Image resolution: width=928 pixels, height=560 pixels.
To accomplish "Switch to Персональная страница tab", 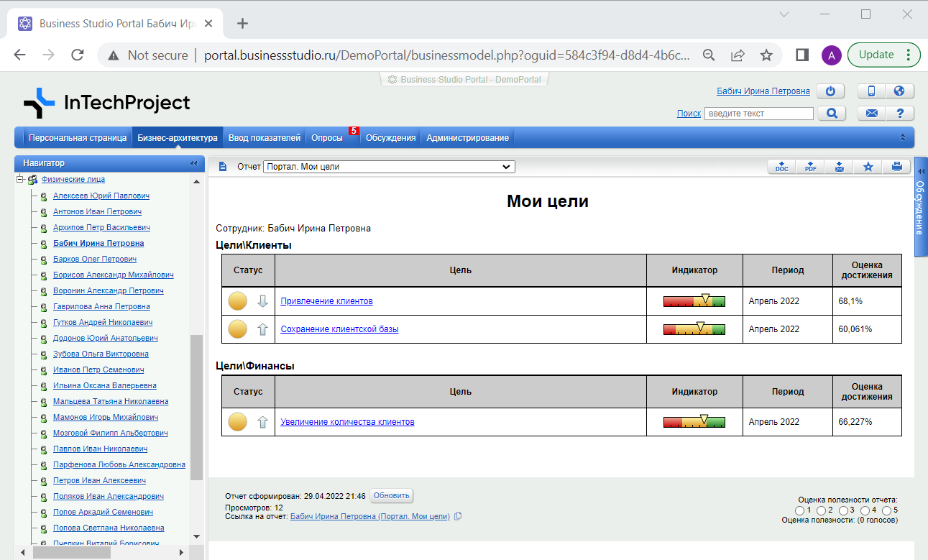I will pyautogui.click(x=78, y=138).
